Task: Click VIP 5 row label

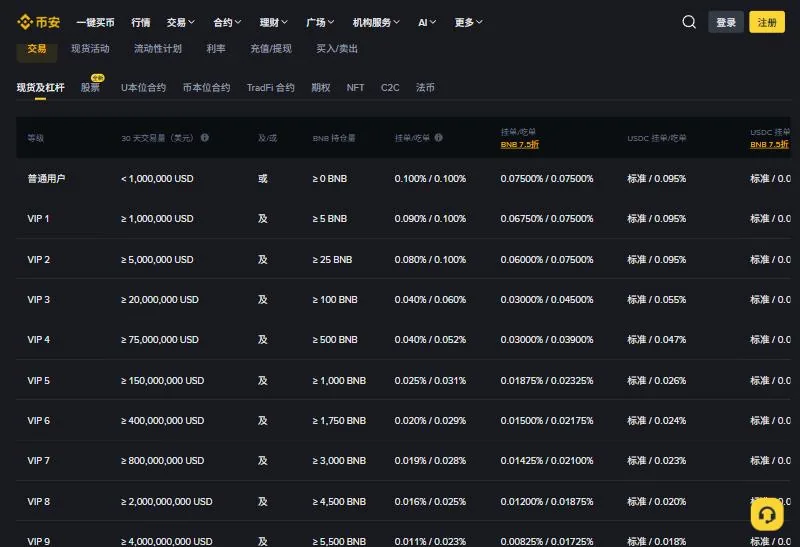Action: point(39,381)
